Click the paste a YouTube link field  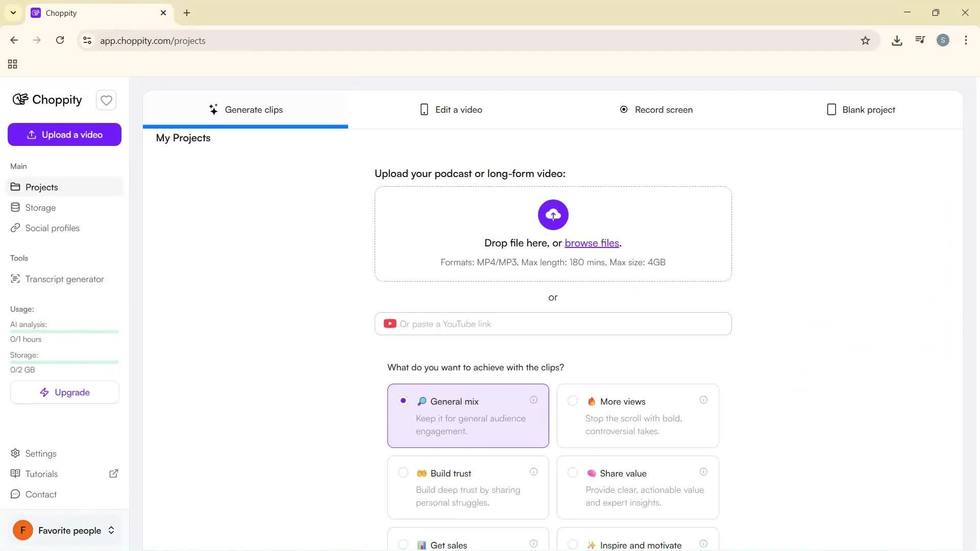[553, 323]
